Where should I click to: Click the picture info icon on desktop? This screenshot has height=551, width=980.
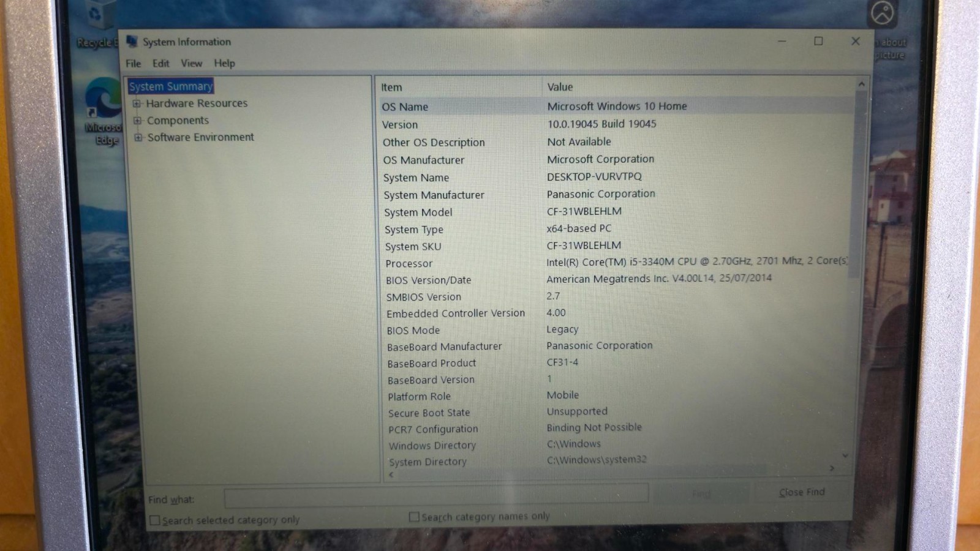pos(882,13)
